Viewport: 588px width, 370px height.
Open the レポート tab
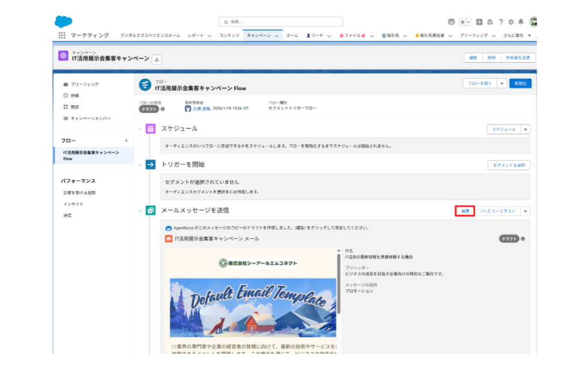coord(196,35)
